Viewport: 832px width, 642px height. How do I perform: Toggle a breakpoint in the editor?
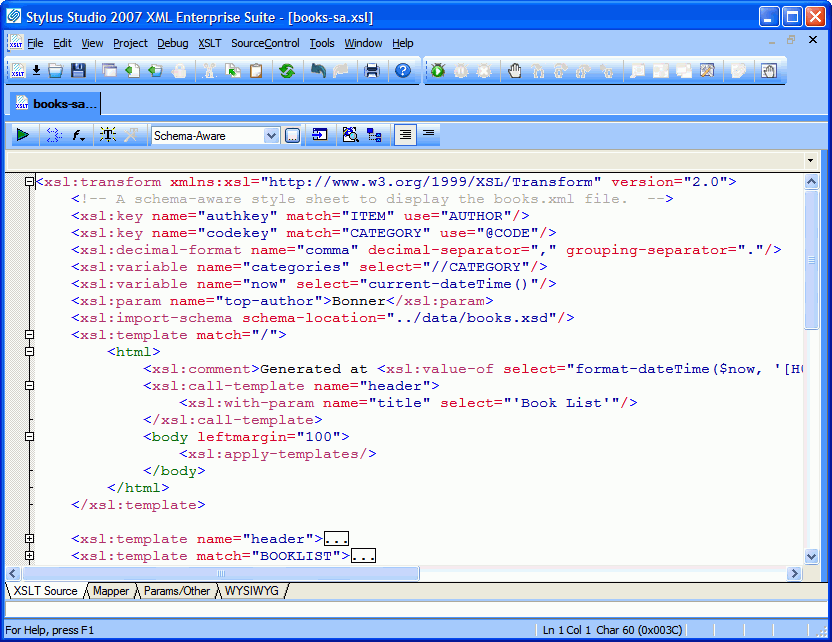[513, 70]
